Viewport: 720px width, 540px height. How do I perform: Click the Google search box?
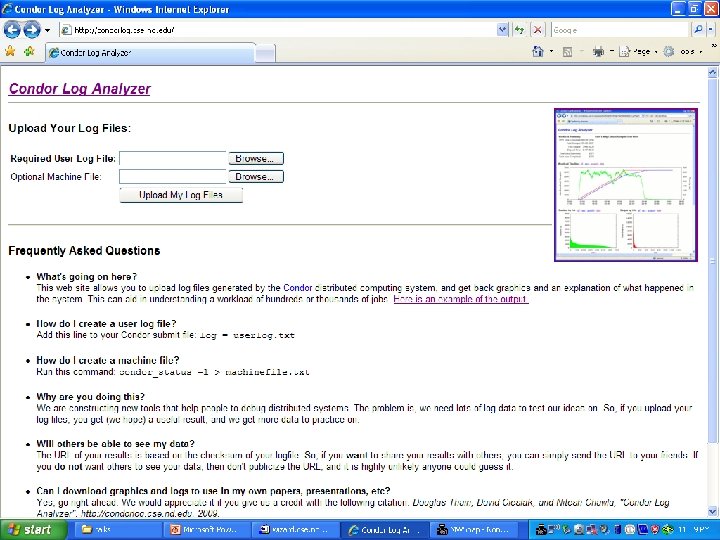(620, 30)
